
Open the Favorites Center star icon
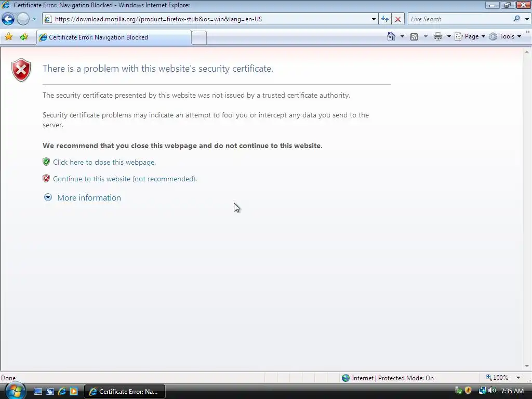tap(9, 37)
